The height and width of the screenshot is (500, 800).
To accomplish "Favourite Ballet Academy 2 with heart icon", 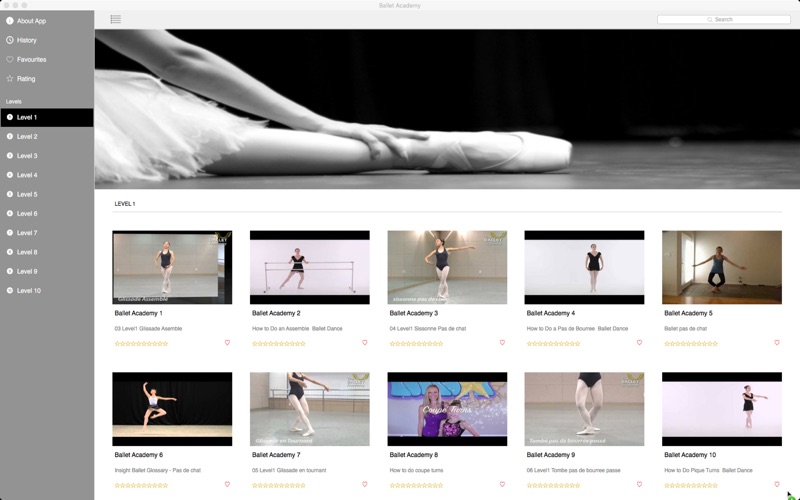I will (365, 343).
